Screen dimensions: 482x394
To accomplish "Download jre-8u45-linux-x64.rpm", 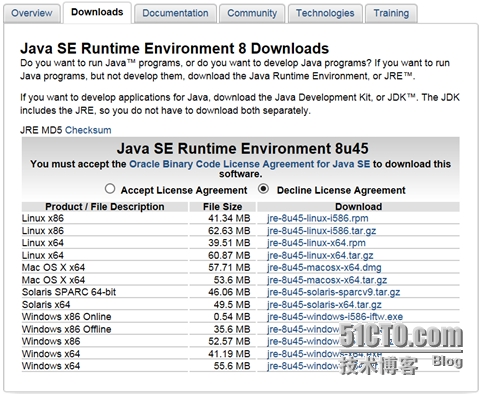I will tap(316, 243).
